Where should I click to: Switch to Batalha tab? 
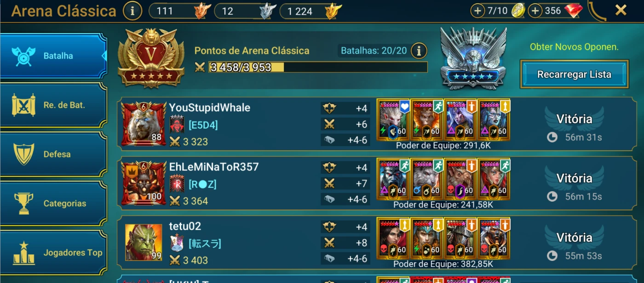pyautogui.click(x=53, y=56)
